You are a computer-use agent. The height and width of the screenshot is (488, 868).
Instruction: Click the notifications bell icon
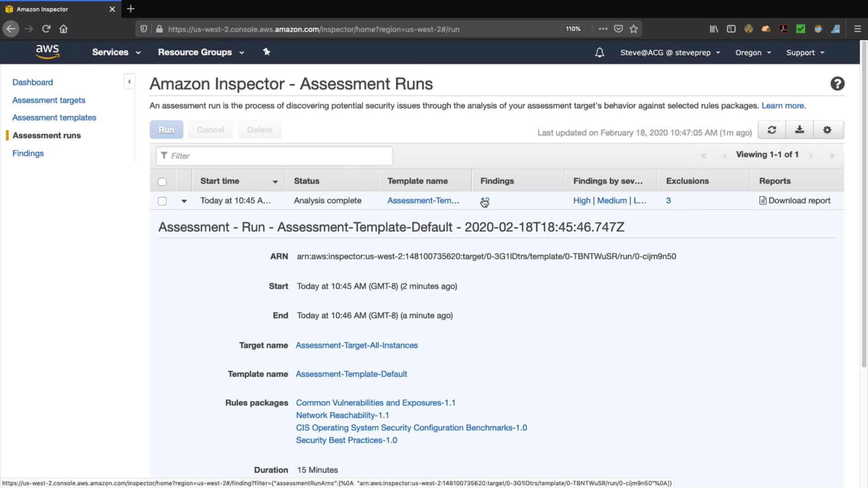click(x=599, y=52)
